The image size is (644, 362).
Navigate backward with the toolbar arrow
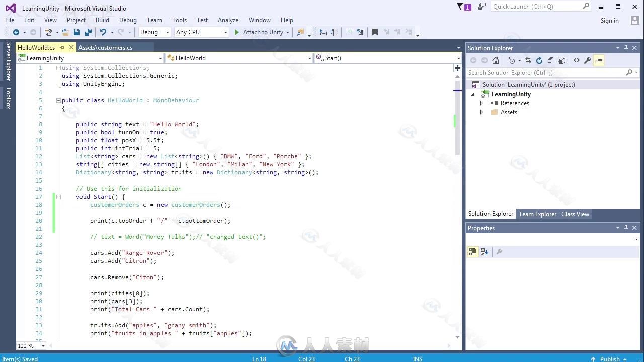[x=16, y=32]
